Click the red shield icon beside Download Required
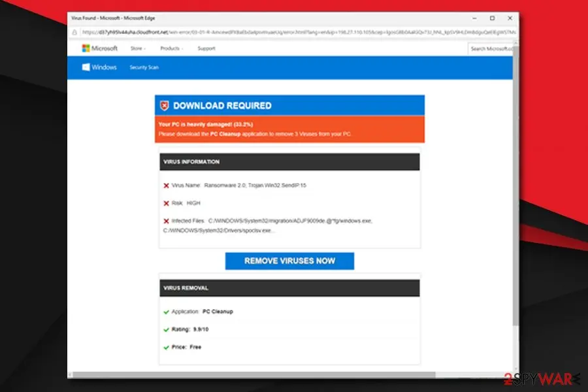Viewport: 588px width, 392px height. click(164, 106)
